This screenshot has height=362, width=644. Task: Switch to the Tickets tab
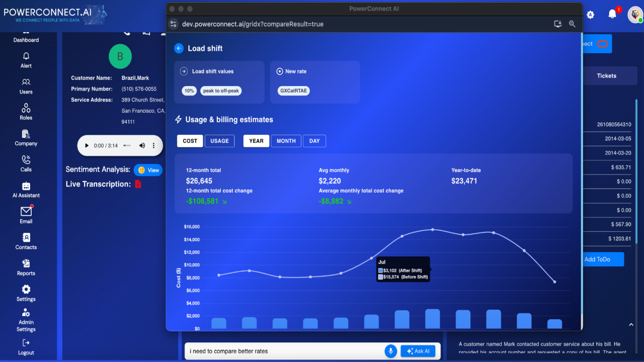click(x=606, y=76)
